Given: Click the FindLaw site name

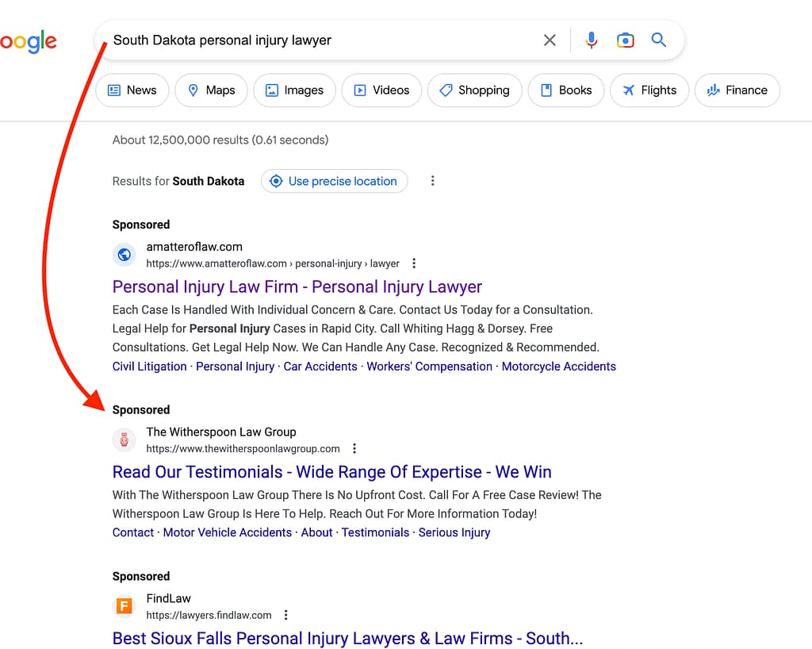Looking at the screenshot, I should tap(168, 598).
